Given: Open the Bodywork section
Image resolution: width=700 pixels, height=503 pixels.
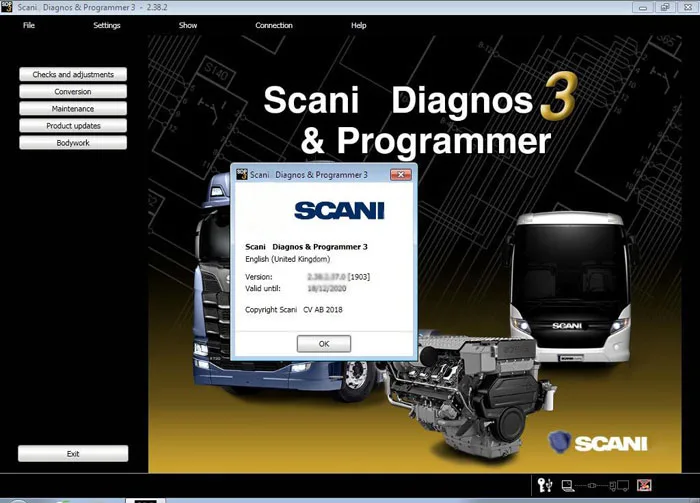Looking at the screenshot, I should [73, 143].
